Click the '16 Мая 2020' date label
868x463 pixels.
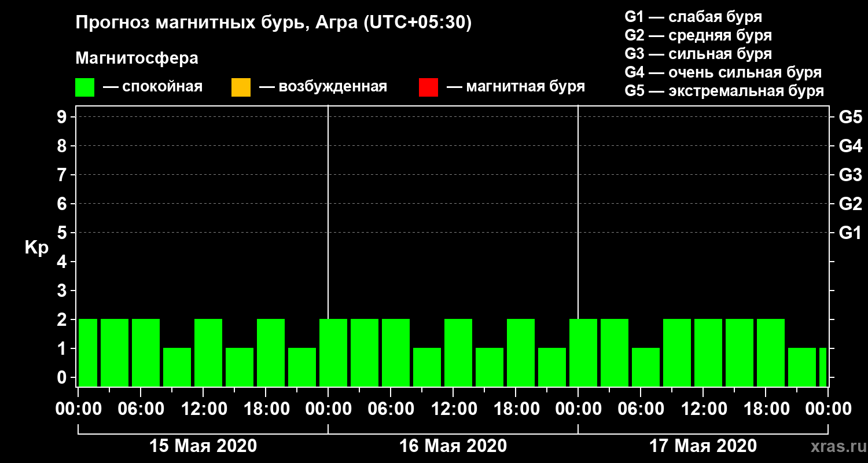coord(453,446)
